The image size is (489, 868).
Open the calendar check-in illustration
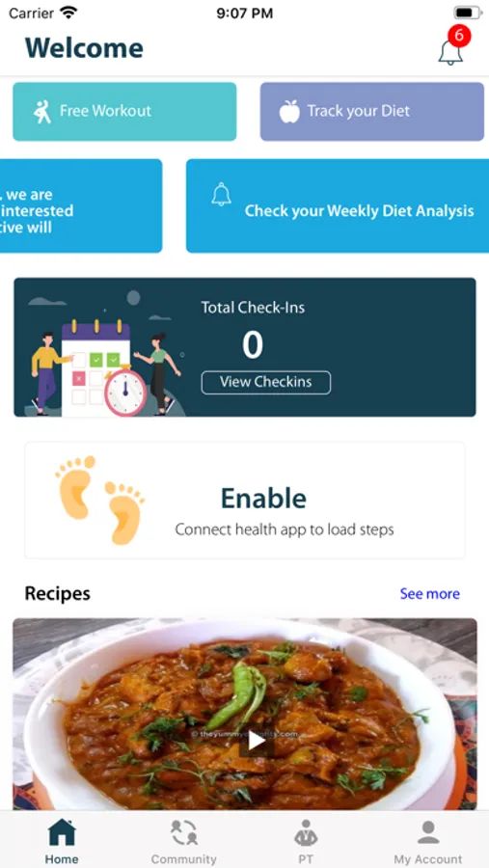point(105,354)
